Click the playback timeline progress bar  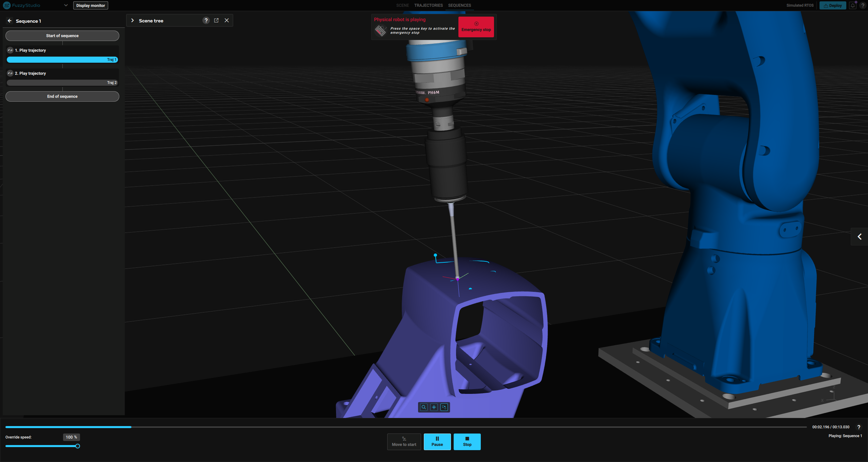[x=406, y=427]
